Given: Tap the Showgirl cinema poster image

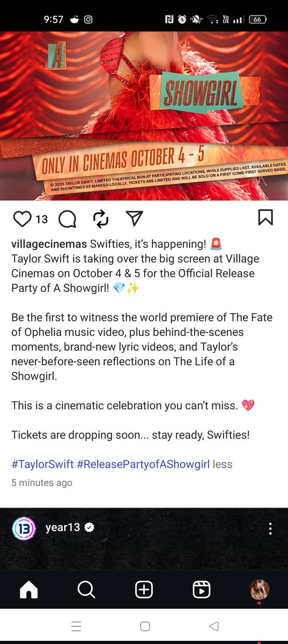Looking at the screenshot, I should (x=144, y=116).
